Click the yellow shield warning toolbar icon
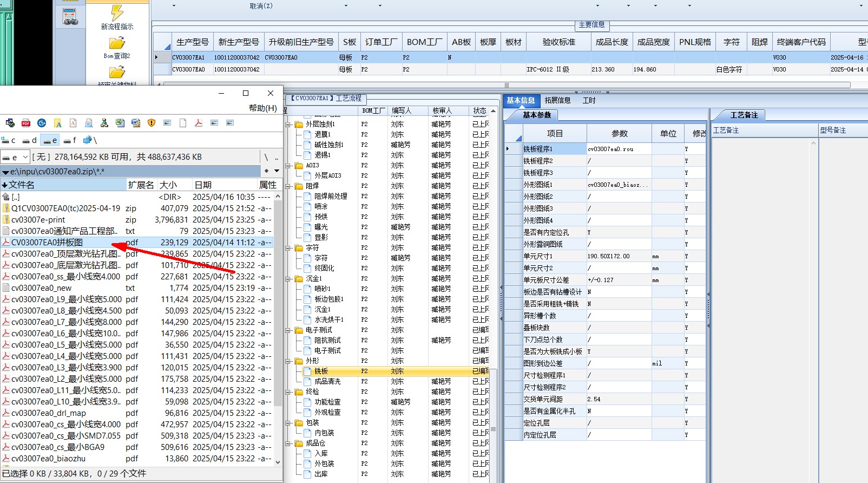This screenshot has width=868, height=483. tap(152, 123)
